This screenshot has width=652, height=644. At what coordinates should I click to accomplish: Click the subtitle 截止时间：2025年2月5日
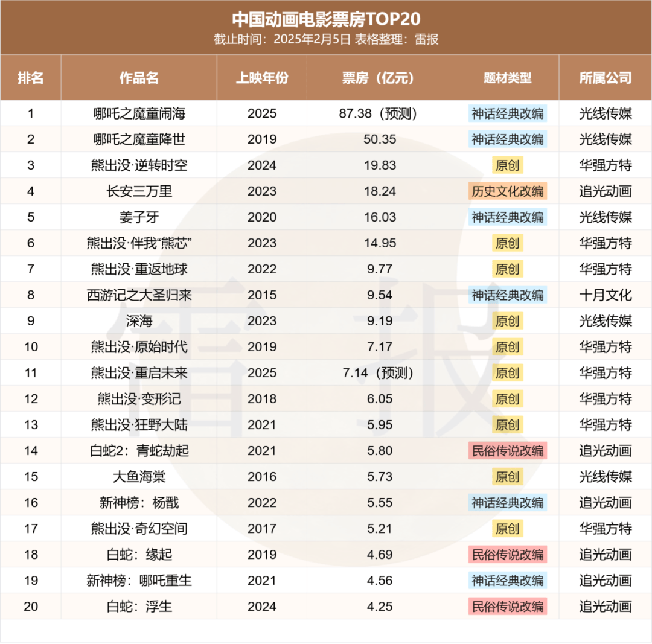[283, 39]
